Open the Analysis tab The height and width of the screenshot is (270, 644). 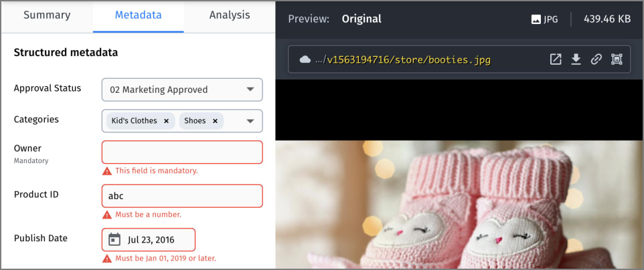coord(230,15)
